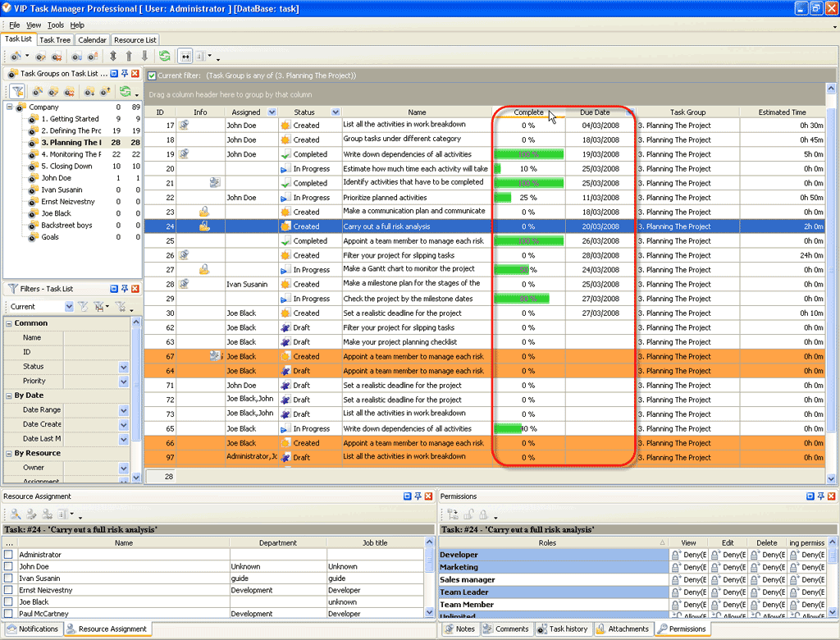Open the Assigned column filter dropdown
Viewport: 840px width, 640px height.
272,112
